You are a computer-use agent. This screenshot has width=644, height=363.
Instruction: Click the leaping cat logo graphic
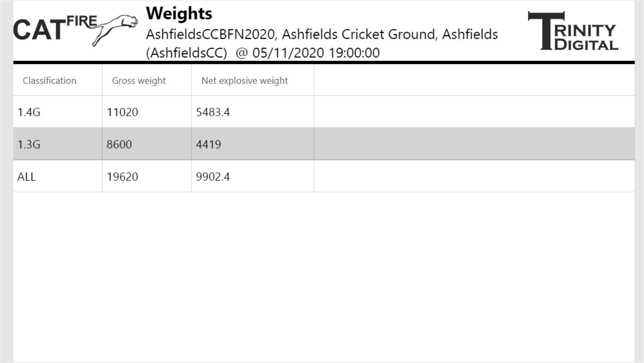(x=115, y=29)
